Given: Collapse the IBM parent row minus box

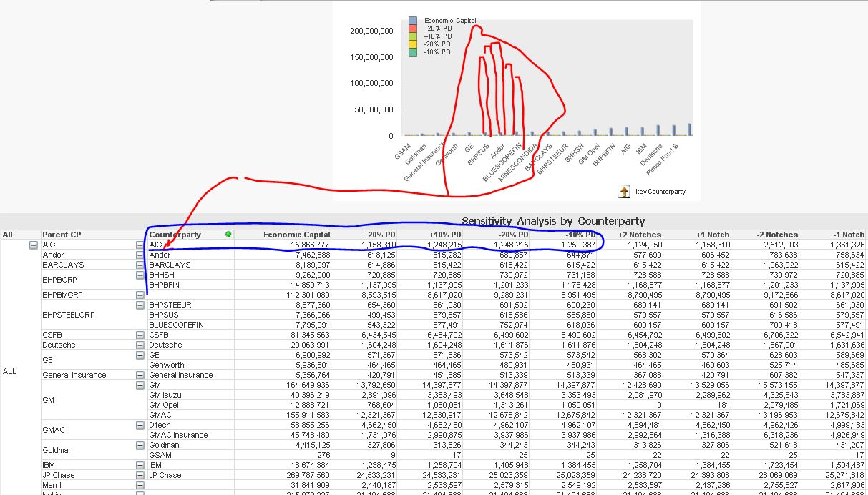Looking at the screenshot, I should pyautogui.click(x=140, y=465).
